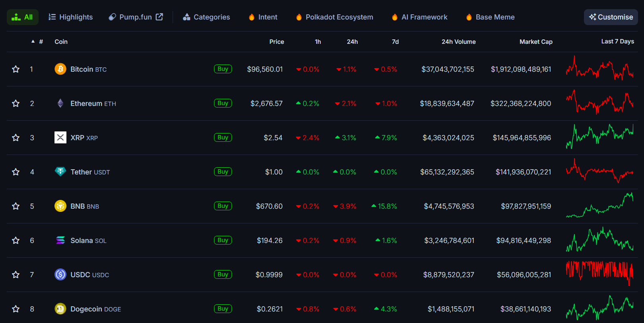
Task: Star Solana to add to watchlist
Action: [x=16, y=241]
